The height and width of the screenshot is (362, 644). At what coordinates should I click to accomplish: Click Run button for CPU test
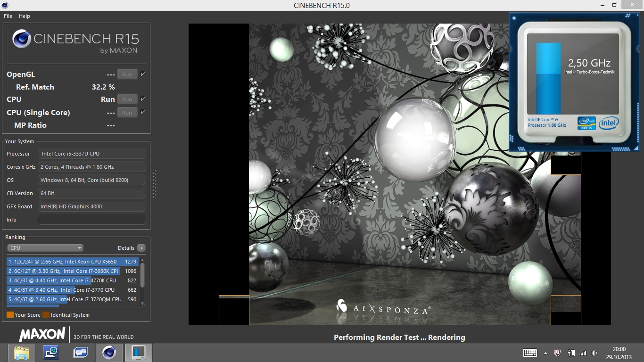click(x=127, y=99)
